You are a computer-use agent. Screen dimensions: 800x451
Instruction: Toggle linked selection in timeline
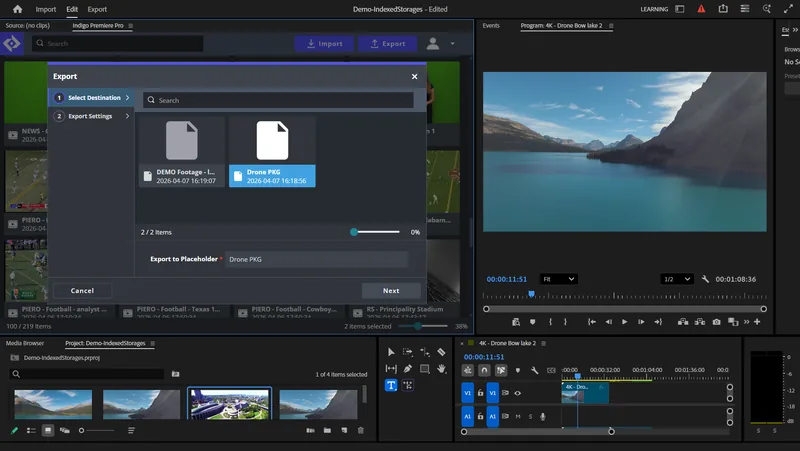click(x=501, y=370)
